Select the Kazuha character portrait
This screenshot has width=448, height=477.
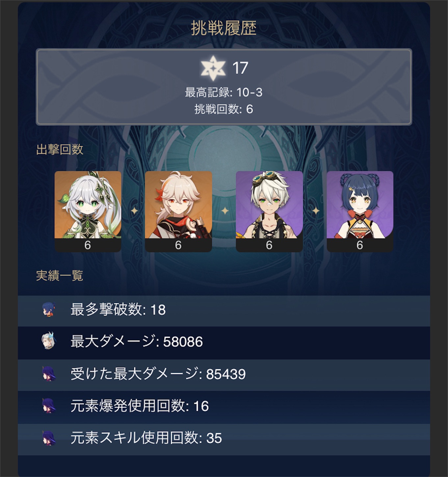point(178,211)
